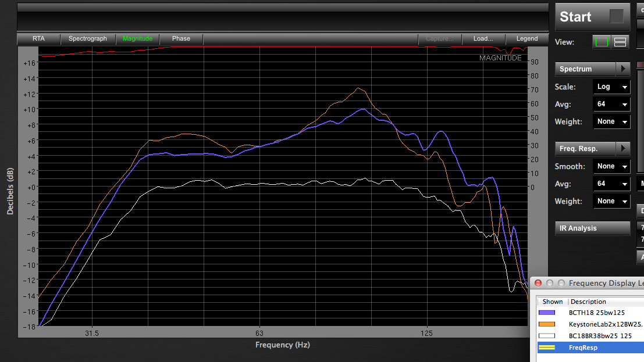Open the Freq. Resp. Avg dropdown

[611, 184]
